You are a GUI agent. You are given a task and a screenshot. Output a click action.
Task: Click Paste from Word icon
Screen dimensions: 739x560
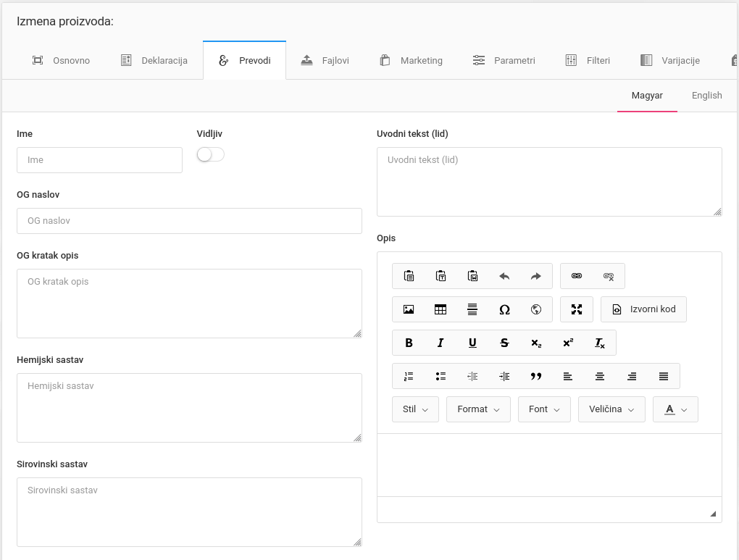coord(472,276)
